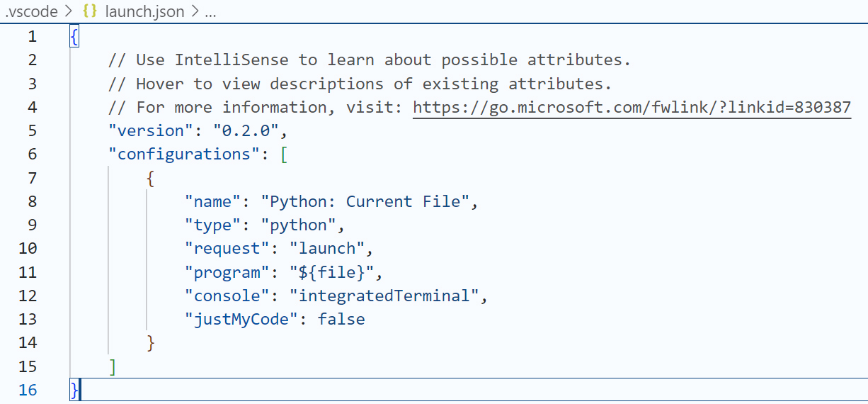Screen dimensions: 868x404
Task: Expand the breadcrumb ellipsis after launch.json
Action: 210,11
